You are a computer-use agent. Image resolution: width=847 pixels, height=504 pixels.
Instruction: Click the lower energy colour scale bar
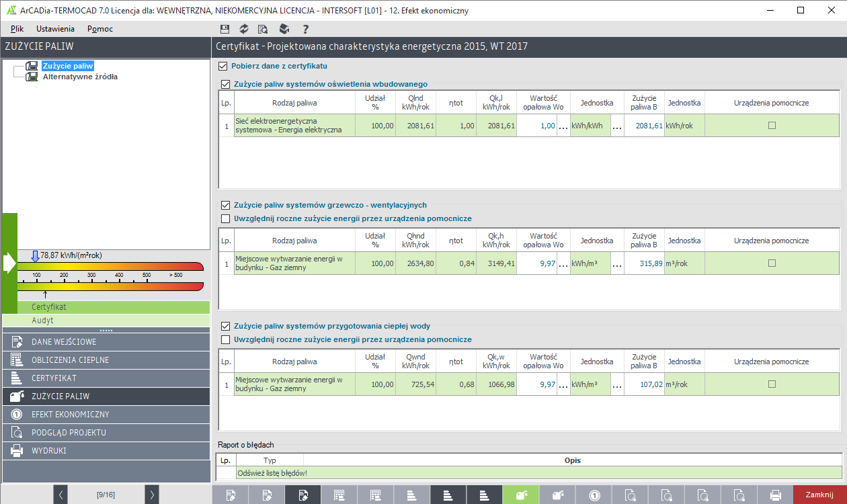pyautogui.click(x=110, y=287)
